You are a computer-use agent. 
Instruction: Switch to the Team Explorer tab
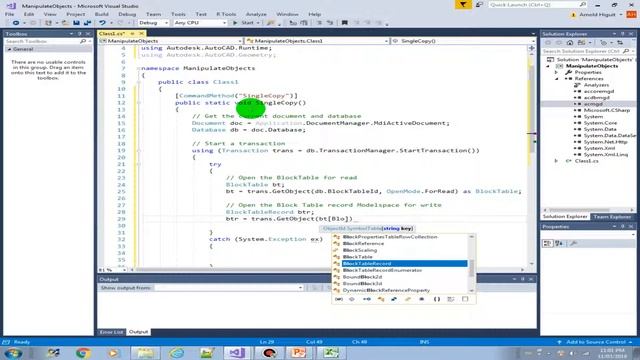tap(612, 217)
